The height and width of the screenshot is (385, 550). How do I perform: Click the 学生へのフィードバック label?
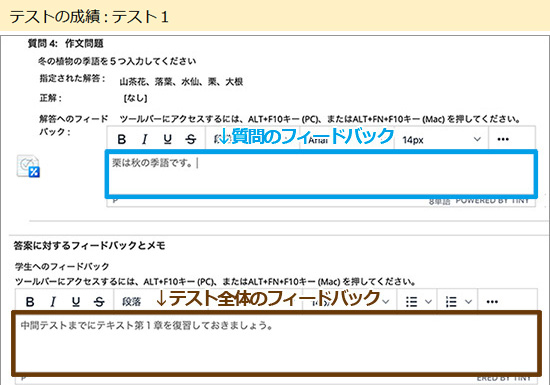tap(62, 266)
